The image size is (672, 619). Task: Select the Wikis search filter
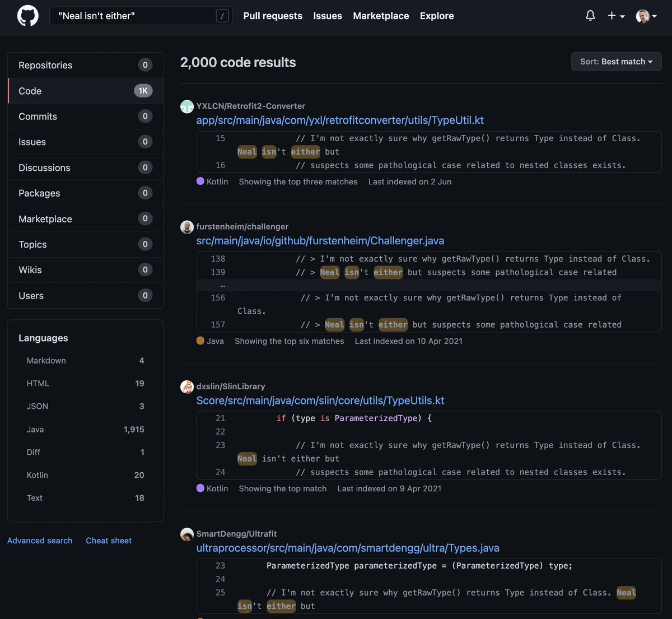click(85, 270)
